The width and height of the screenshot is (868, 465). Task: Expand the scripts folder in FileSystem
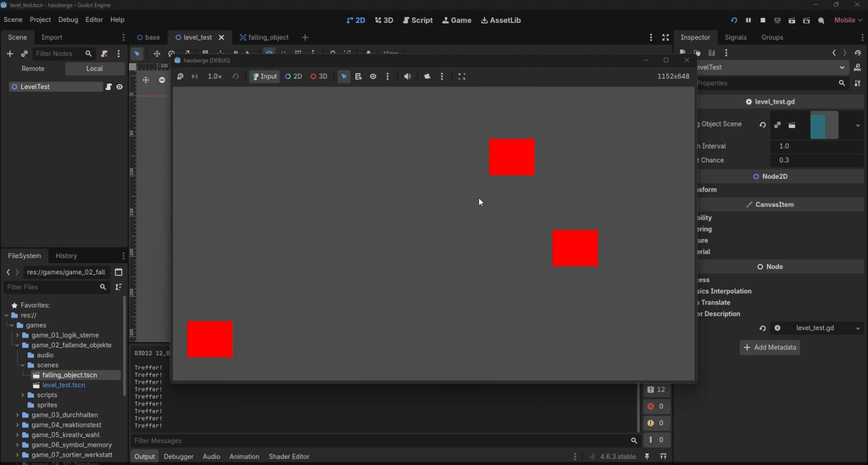click(x=23, y=395)
